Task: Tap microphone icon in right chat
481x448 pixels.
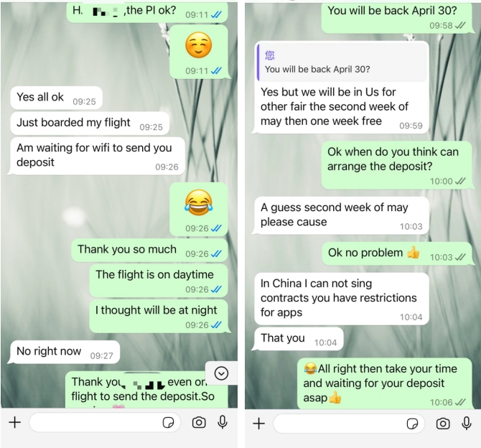Action: (x=467, y=423)
